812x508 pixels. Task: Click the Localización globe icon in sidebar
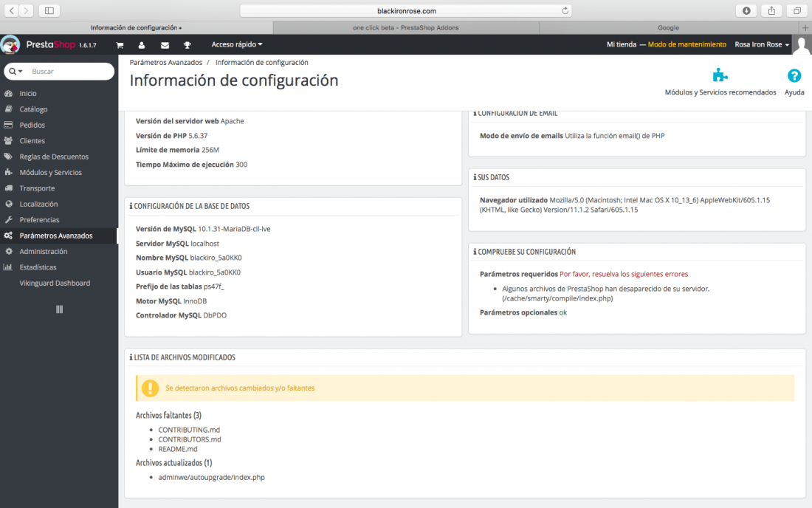pos(8,204)
